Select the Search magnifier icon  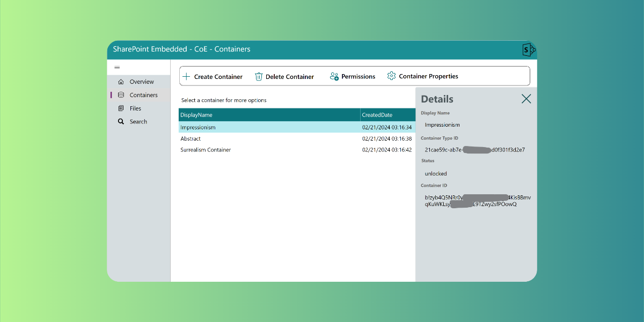point(121,121)
